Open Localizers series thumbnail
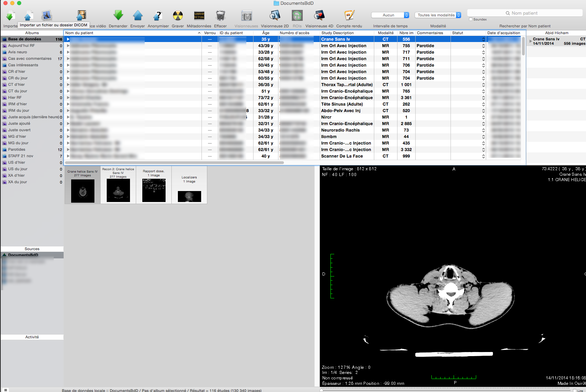Image resolution: width=586 pixels, height=392 pixels. point(189,185)
